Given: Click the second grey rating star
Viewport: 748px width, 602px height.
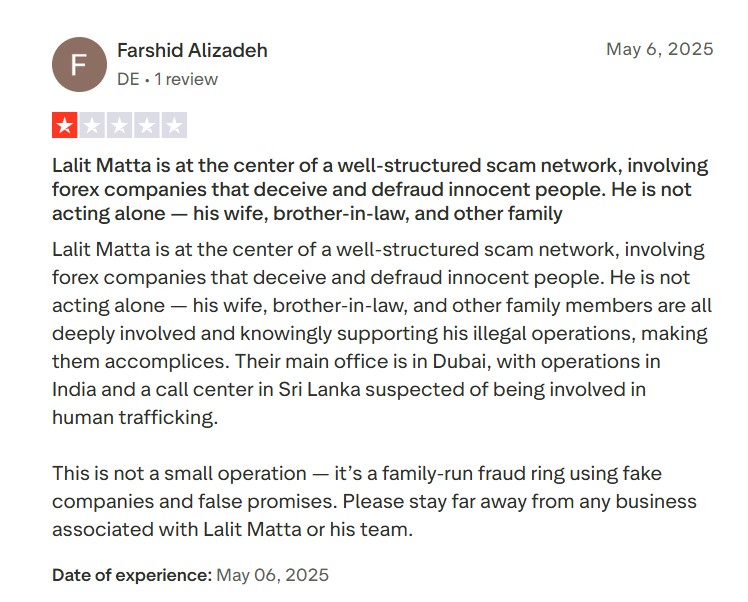Looking at the screenshot, I should (x=92, y=125).
